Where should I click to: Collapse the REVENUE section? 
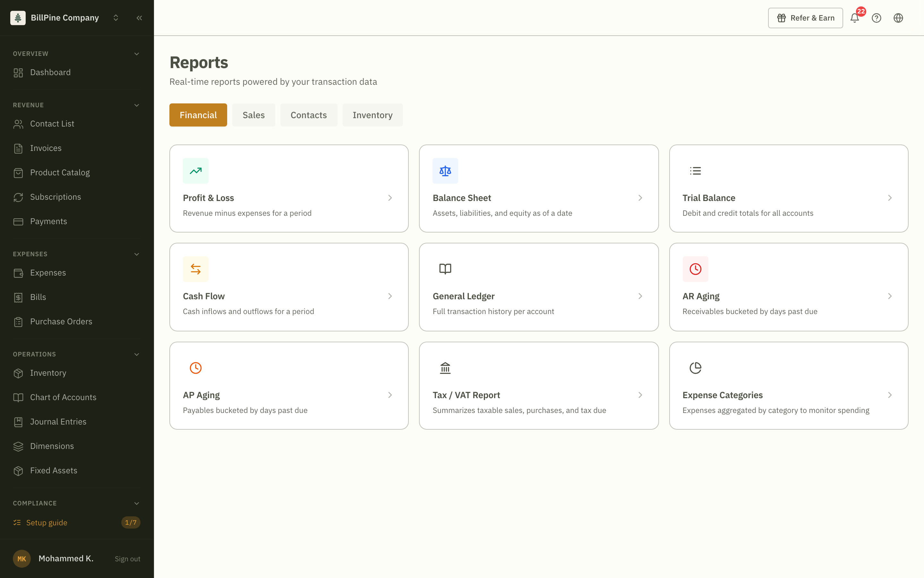pos(137,105)
